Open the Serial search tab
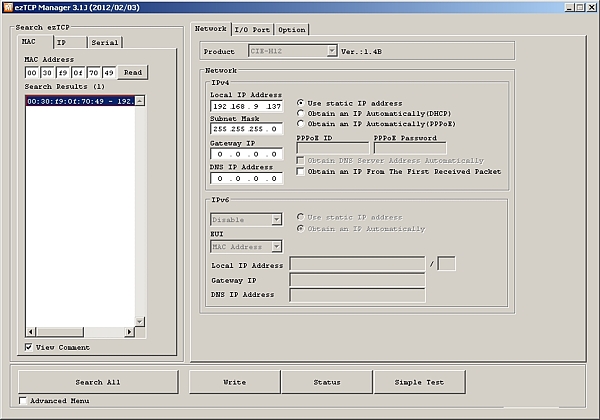The width and height of the screenshot is (600, 420). (x=105, y=42)
